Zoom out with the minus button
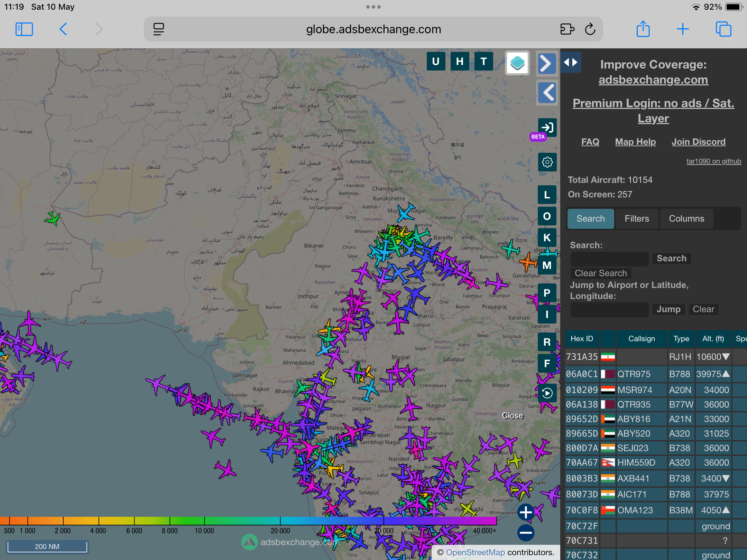The width and height of the screenshot is (747, 560). [x=526, y=533]
